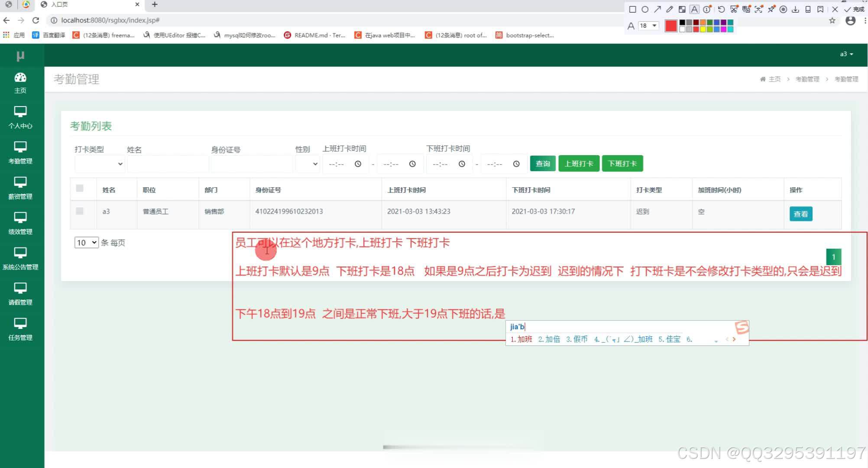Pick the yellow color swatch
868x468 pixels.
coord(703,29)
